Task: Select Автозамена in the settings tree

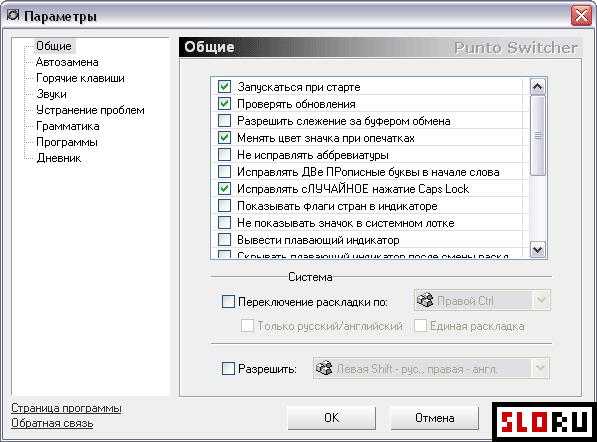Action: tap(67, 62)
